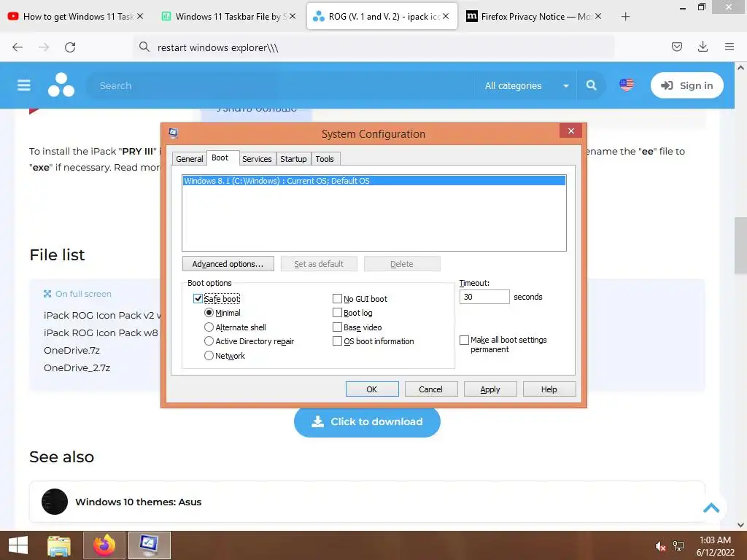Click the website Search field
747x560 pixels.
281,86
